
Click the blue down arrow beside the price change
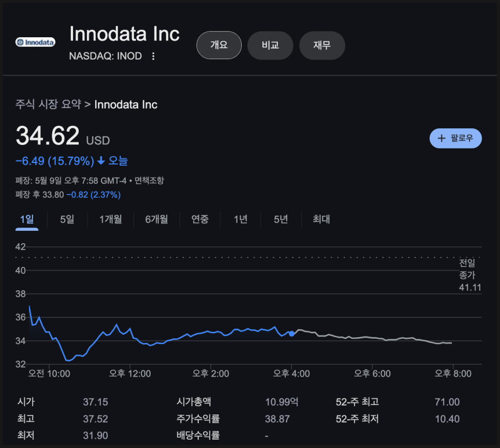(101, 160)
